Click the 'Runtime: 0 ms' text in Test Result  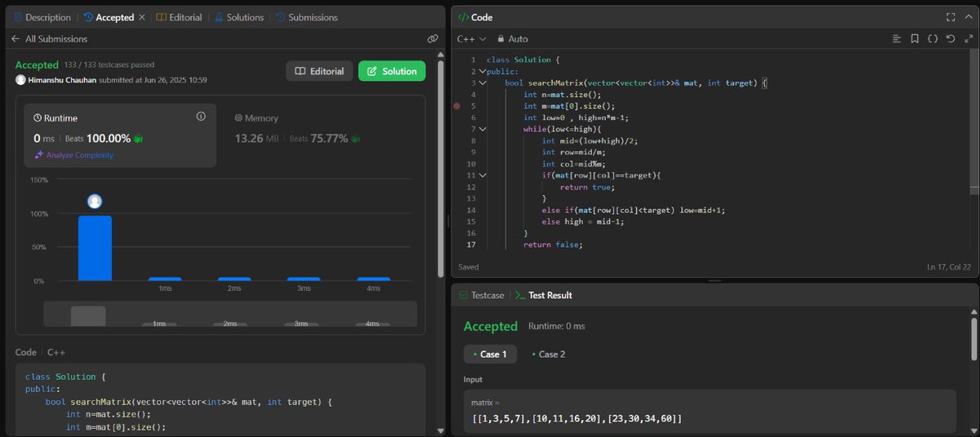click(557, 326)
